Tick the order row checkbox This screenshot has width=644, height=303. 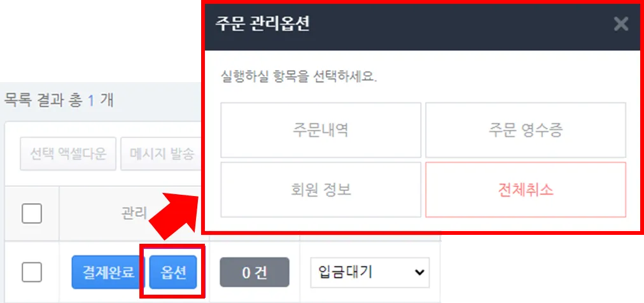tap(32, 272)
